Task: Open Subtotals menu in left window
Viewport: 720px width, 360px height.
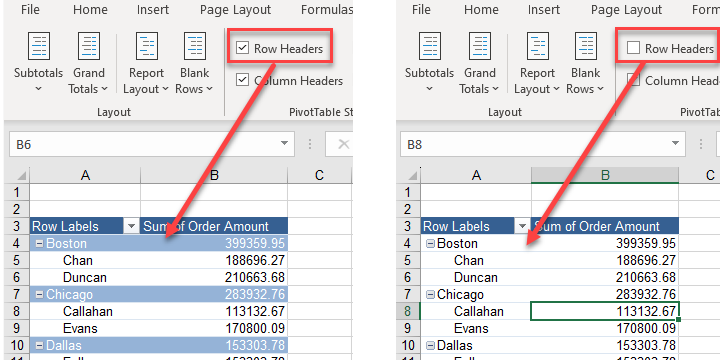Action: [x=39, y=62]
